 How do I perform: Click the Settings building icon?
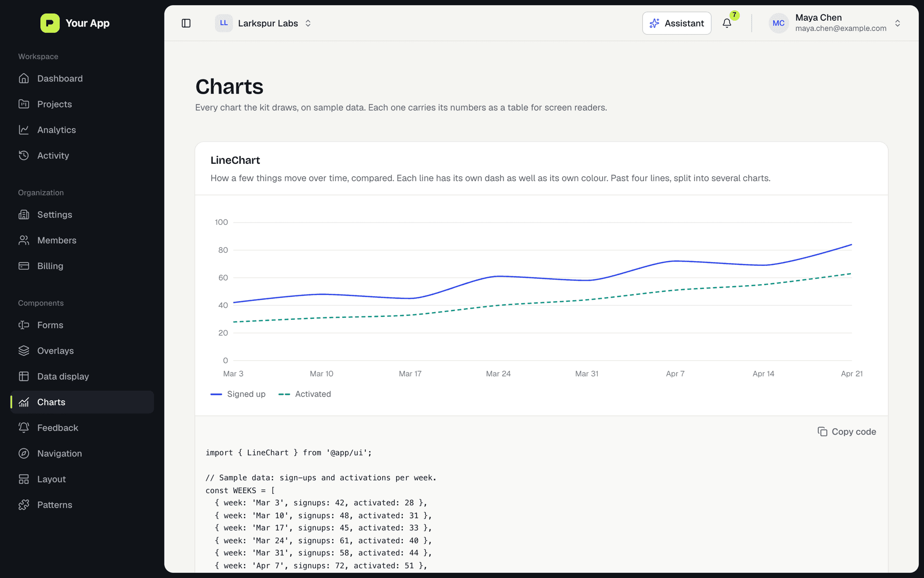click(24, 214)
